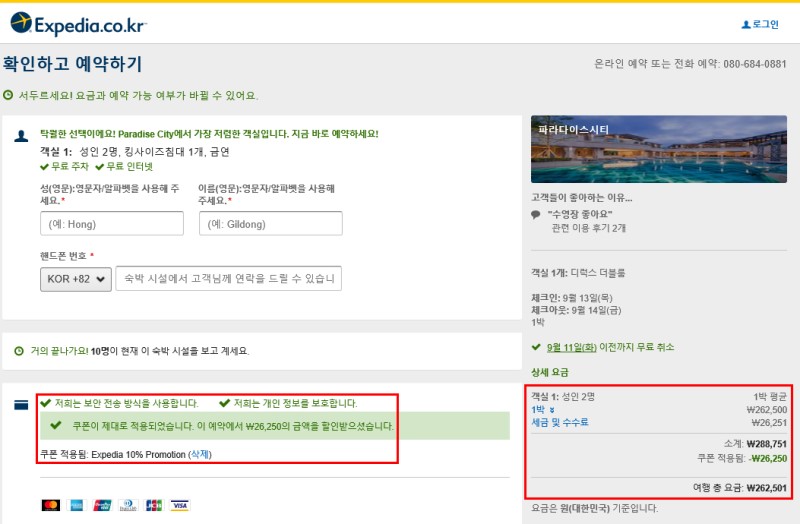Image resolution: width=800 pixels, height=524 pixels.
Task: Click the Expedia.co.kr logo
Action: (79, 23)
